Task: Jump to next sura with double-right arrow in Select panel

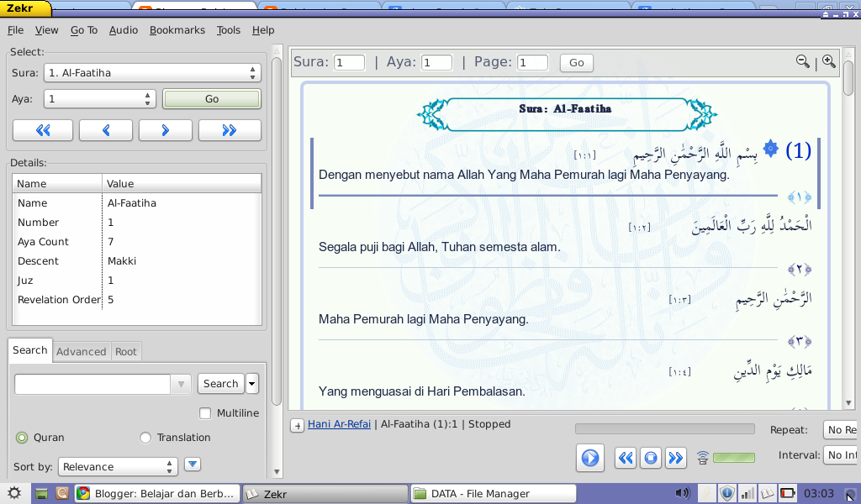Action: [230, 130]
